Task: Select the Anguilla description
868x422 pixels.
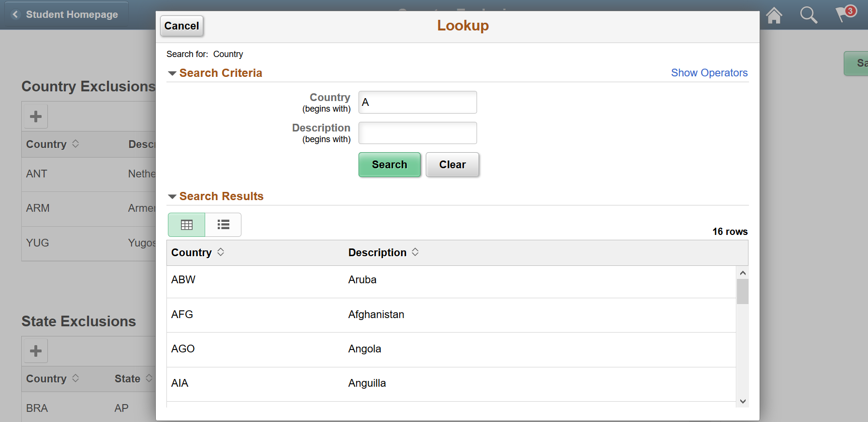Action: point(367,383)
